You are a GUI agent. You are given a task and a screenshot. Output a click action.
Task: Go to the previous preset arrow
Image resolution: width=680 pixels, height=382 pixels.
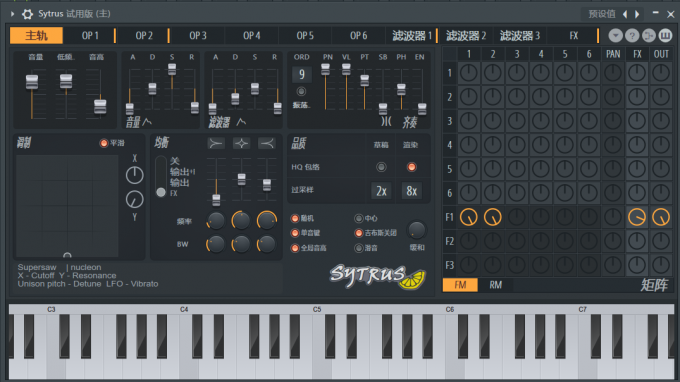[x=625, y=14]
